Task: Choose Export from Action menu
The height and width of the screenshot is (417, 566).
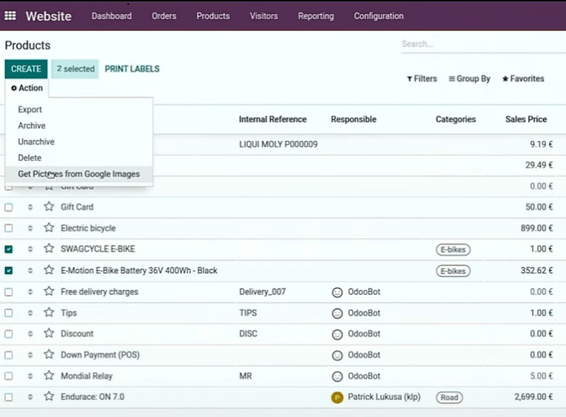Action: click(30, 109)
